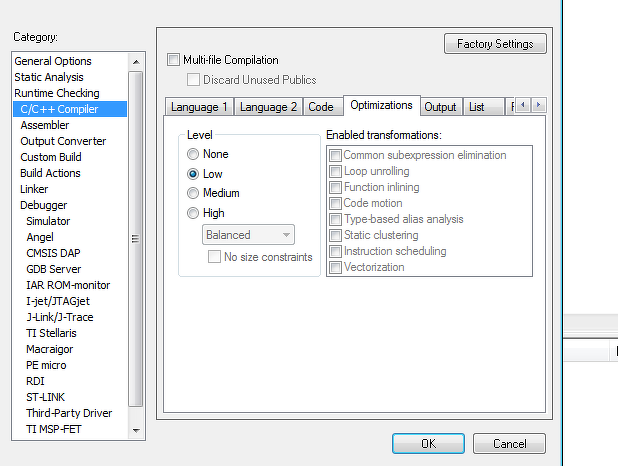Choose Medium optimization level
Image resolution: width=618 pixels, height=466 pixels.
click(x=193, y=193)
